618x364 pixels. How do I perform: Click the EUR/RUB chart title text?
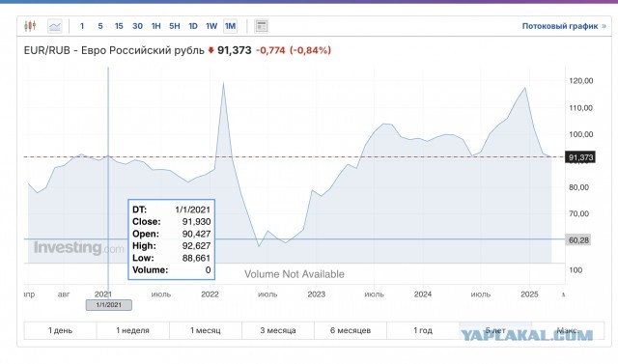tap(114, 50)
